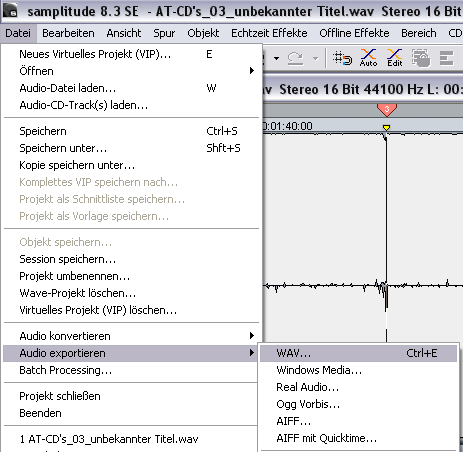
Task: Expand the redo history dropdown arrow
Action: tap(315, 59)
